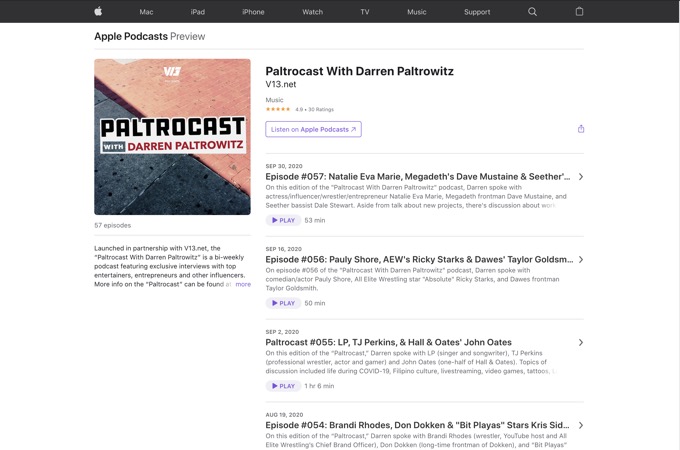Click Listen on Apple Podcasts button

[313, 129]
